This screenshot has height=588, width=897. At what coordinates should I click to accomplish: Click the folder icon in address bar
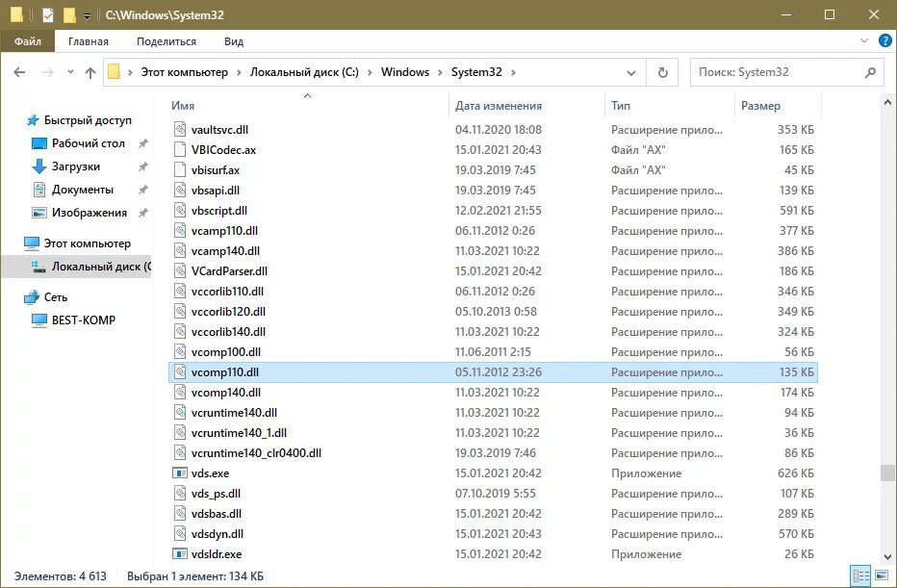pos(115,72)
